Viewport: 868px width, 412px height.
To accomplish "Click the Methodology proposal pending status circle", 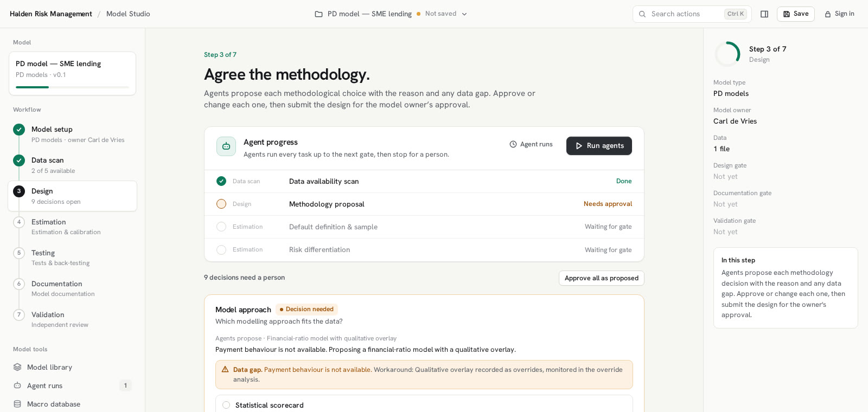I will 221,204.
